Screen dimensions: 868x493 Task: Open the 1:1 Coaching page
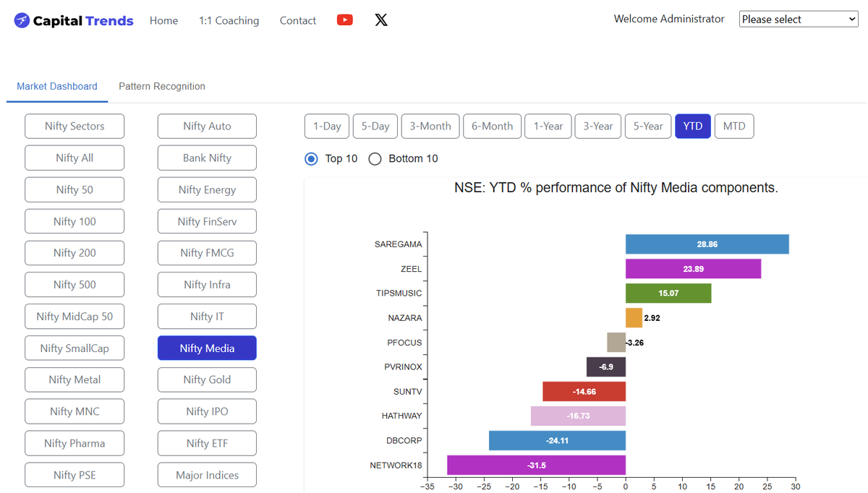[229, 21]
